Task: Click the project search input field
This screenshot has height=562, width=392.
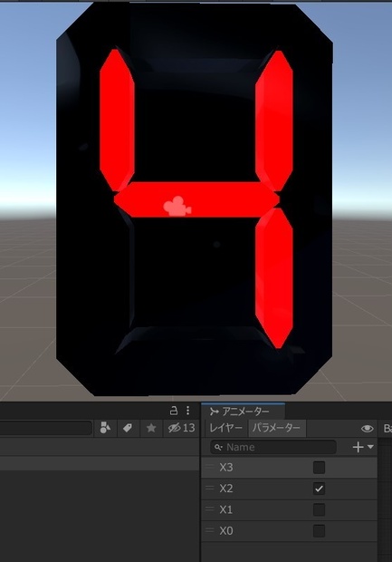Action: coord(46,428)
